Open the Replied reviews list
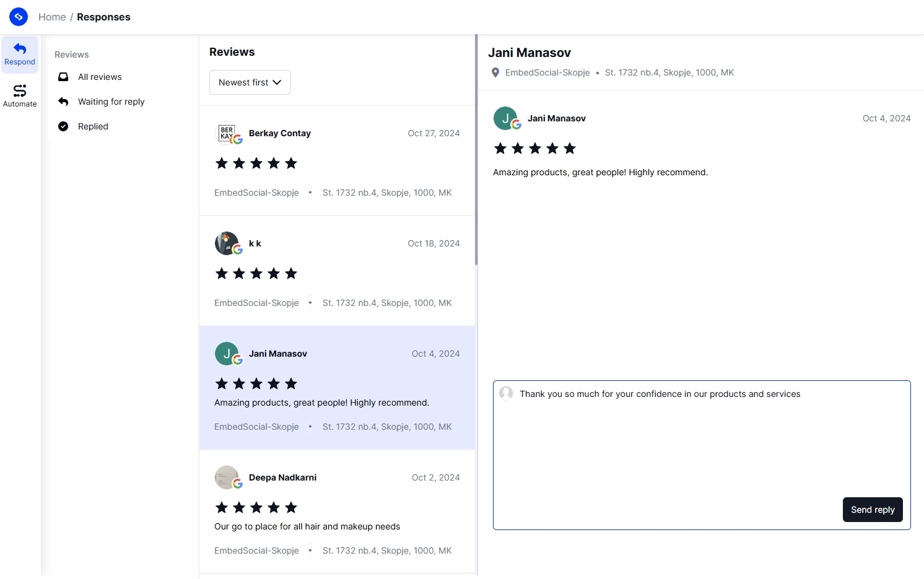Viewport: 924px width, 579px height. click(x=93, y=126)
